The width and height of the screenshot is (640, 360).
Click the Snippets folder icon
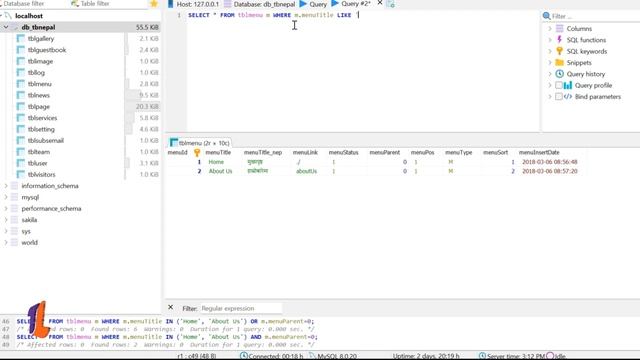coord(560,62)
